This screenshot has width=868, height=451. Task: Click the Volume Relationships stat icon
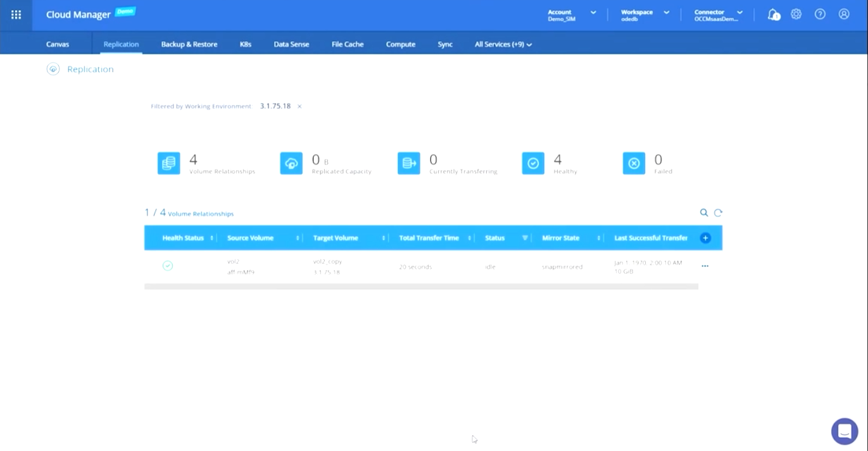pyautogui.click(x=168, y=163)
